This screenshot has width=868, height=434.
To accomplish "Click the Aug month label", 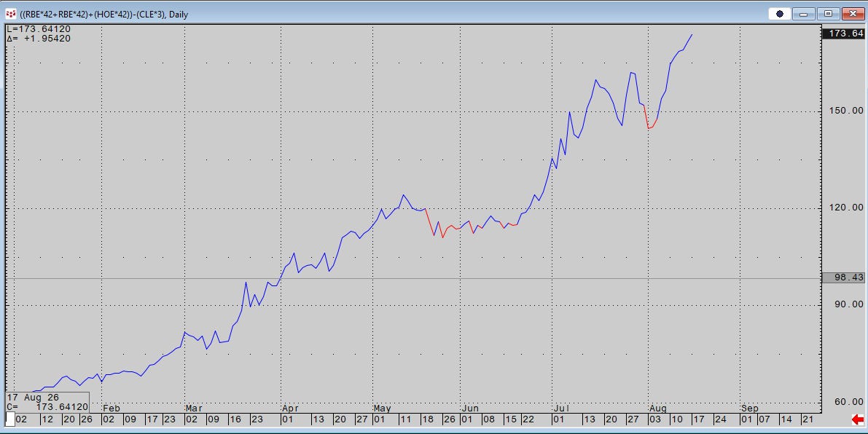I will pos(657,409).
